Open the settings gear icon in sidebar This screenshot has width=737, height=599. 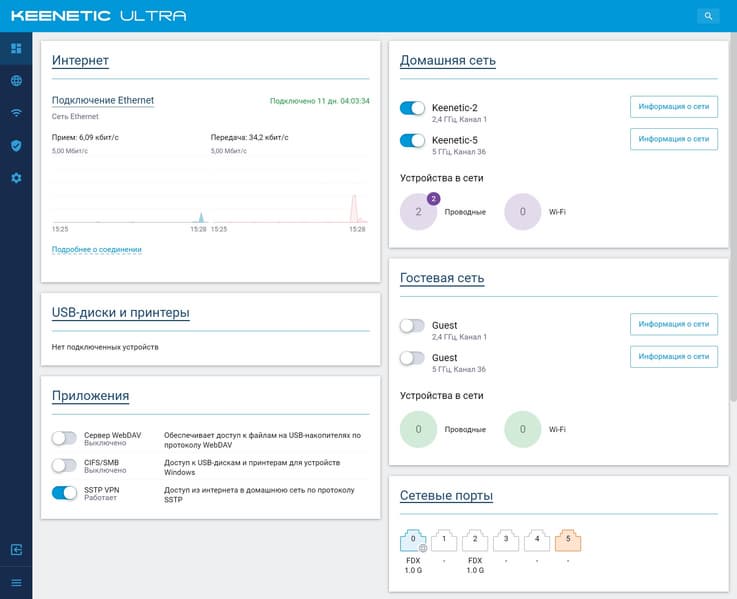(x=16, y=178)
